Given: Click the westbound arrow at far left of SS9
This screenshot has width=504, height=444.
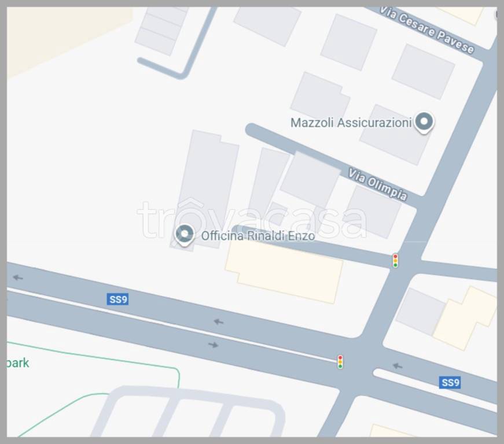Looking at the screenshot, I should point(18,277).
